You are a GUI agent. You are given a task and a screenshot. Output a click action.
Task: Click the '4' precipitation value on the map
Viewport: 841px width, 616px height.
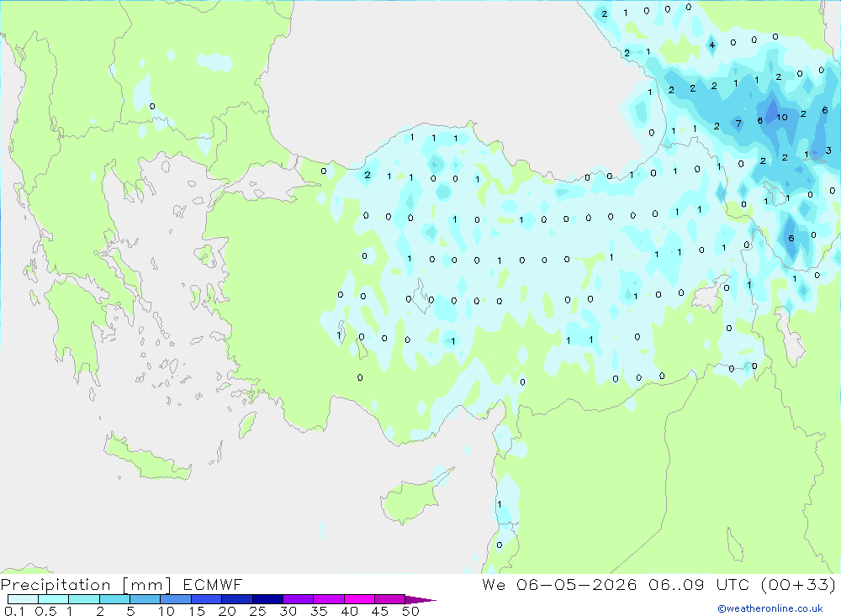[711, 45]
